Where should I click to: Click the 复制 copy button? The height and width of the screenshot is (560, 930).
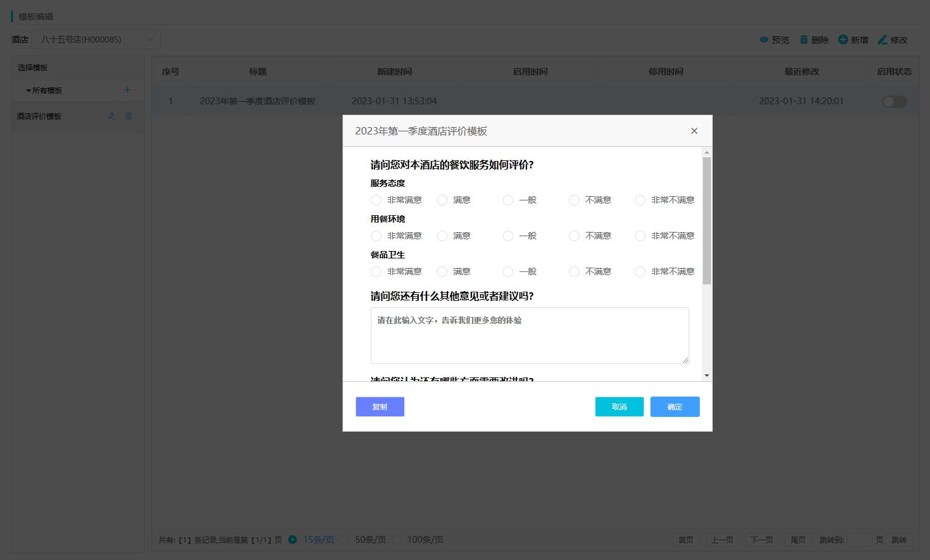tap(380, 406)
